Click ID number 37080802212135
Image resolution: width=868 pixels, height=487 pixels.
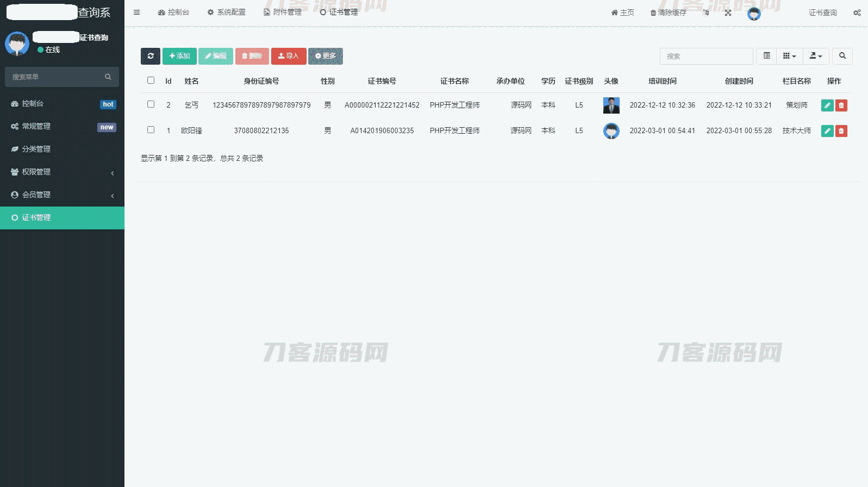click(261, 131)
